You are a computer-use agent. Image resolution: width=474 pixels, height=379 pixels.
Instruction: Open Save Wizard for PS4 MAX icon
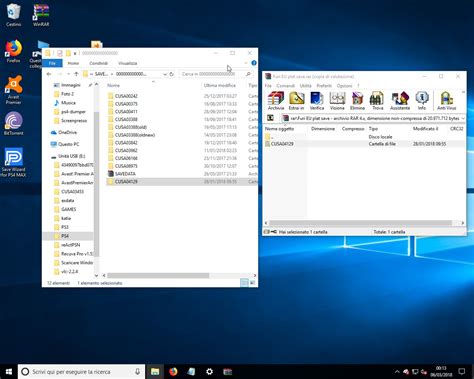(13, 162)
